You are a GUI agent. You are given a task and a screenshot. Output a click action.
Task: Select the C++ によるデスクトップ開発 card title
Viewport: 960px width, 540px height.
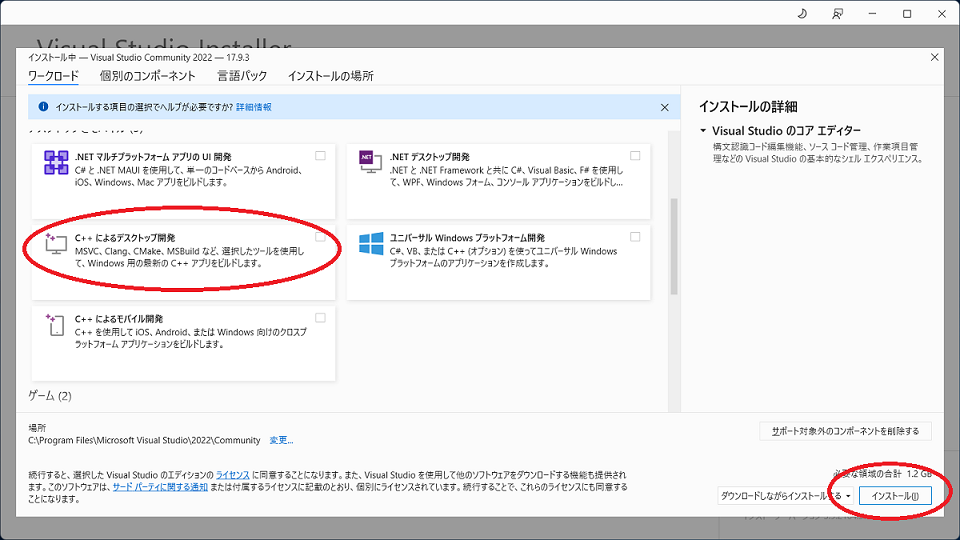pos(125,238)
